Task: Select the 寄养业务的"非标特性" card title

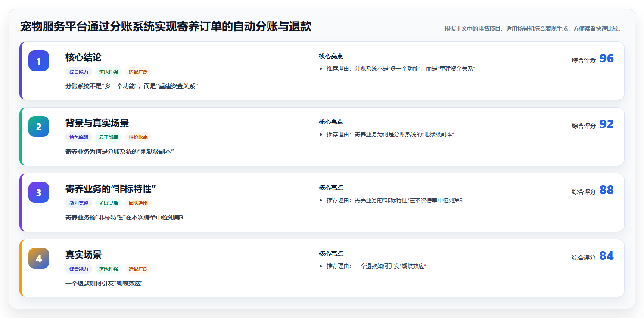Action: coord(110,189)
